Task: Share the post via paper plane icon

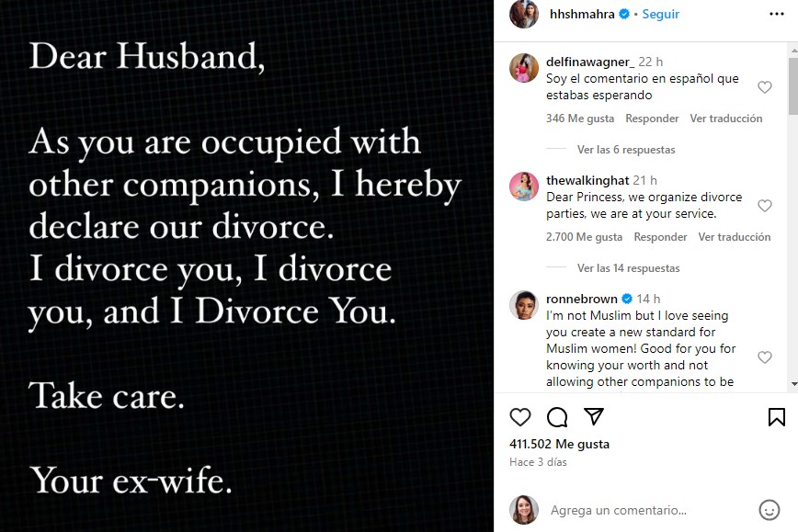Action: click(x=594, y=417)
